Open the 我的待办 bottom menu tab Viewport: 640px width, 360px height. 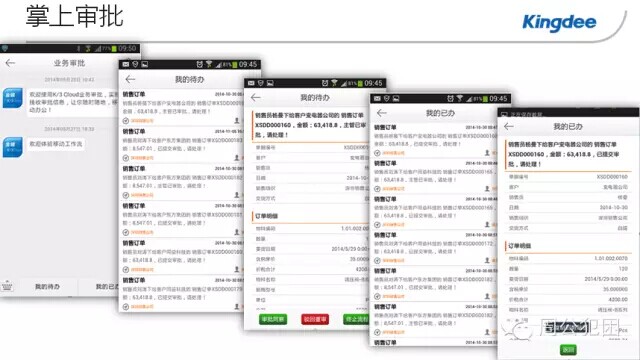pos(47,287)
